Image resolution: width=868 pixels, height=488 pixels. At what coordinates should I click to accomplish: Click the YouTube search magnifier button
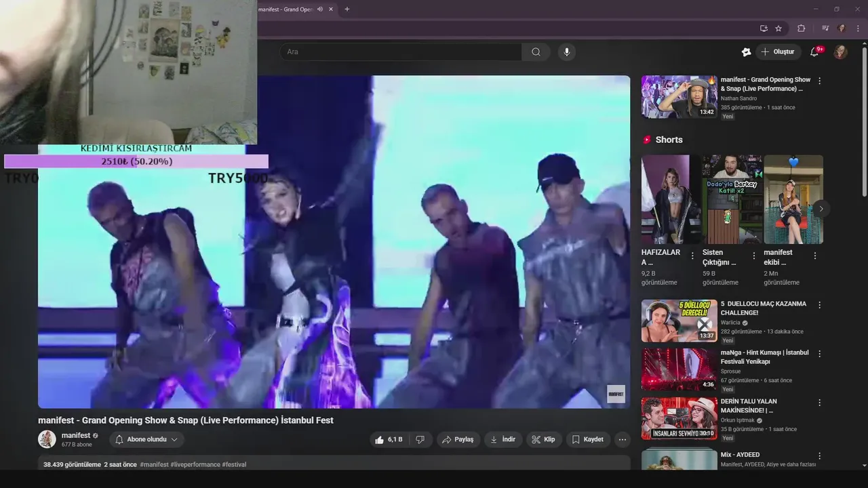click(536, 52)
